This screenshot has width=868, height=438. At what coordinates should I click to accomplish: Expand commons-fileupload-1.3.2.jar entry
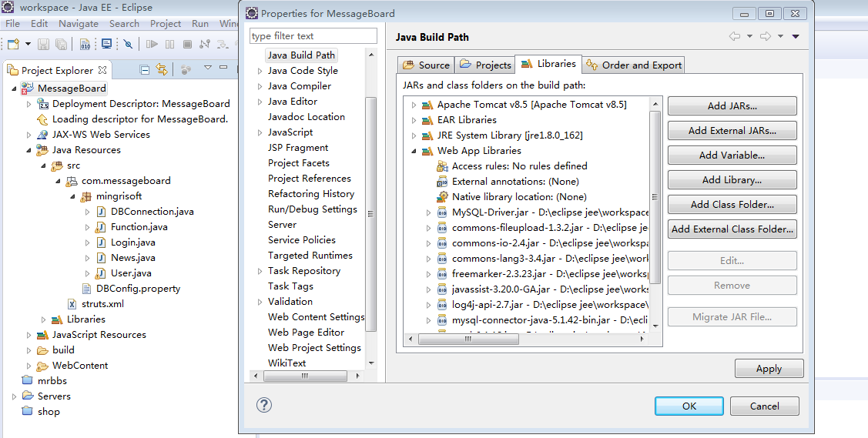click(x=428, y=228)
